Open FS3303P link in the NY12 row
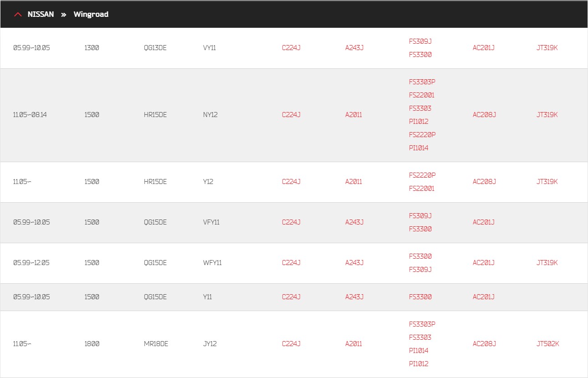The image size is (588, 378). [x=422, y=82]
